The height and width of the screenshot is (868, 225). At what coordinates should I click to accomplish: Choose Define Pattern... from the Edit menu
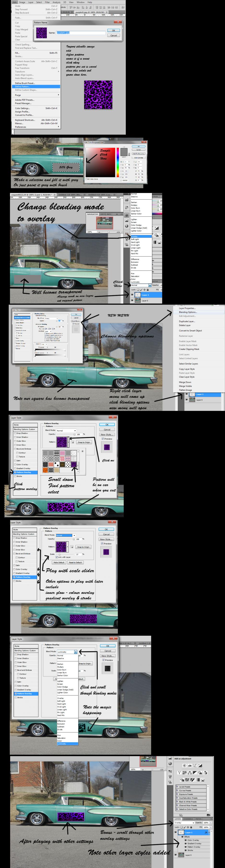tap(23, 87)
